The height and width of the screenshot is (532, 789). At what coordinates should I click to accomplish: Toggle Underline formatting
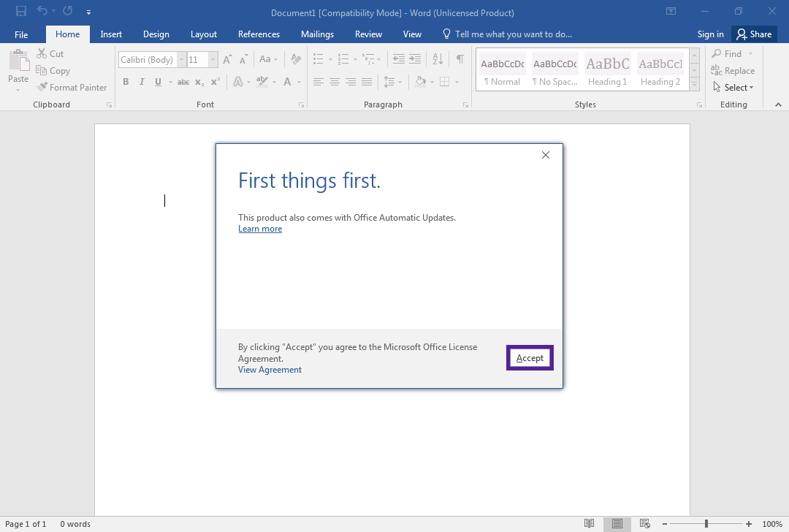point(158,82)
